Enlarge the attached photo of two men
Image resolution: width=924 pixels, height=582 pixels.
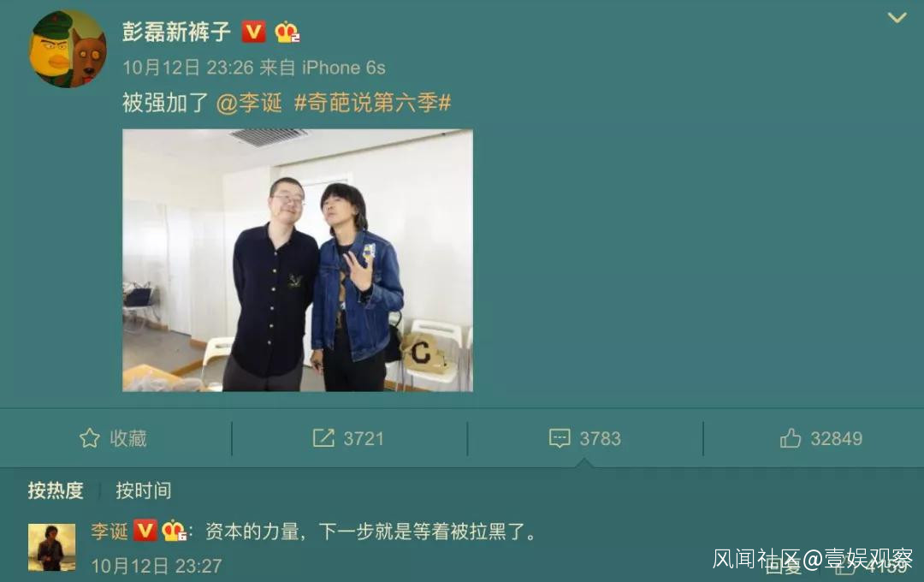(x=298, y=260)
